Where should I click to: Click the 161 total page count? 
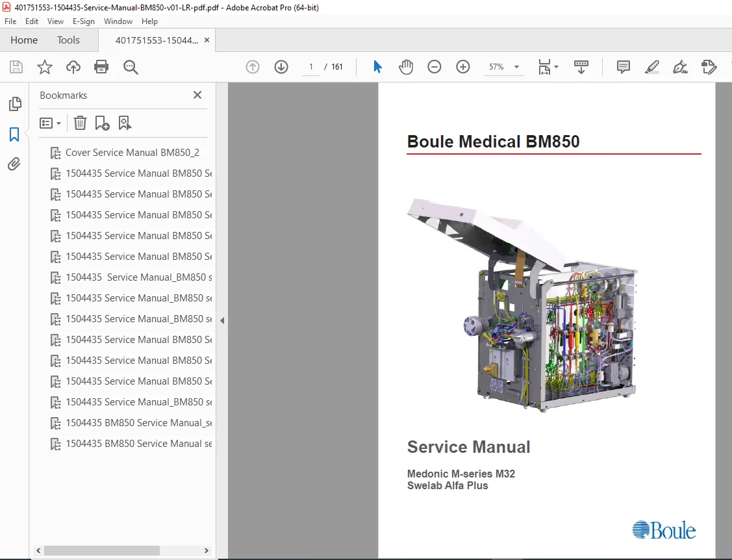point(337,67)
